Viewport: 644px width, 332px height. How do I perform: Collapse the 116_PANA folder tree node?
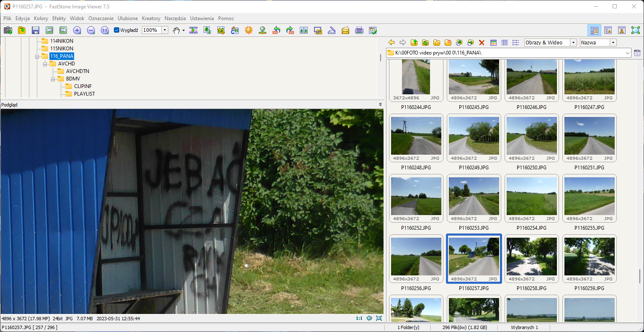(x=37, y=56)
